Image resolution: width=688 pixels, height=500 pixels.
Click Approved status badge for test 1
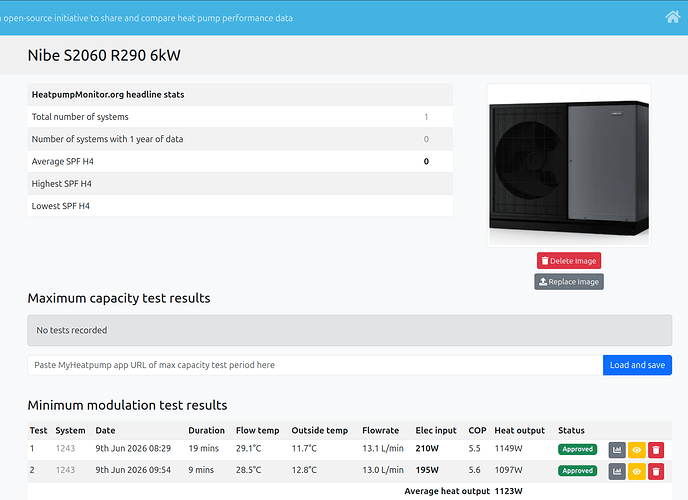click(577, 449)
